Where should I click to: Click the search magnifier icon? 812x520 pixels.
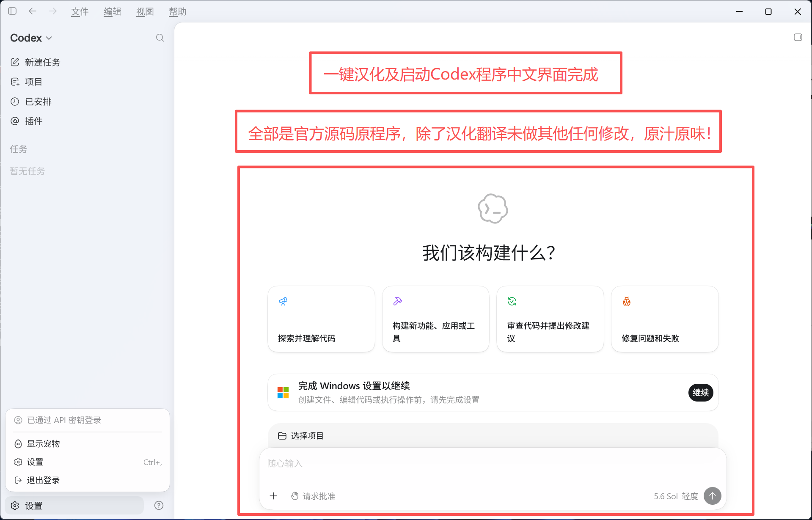pyautogui.click(x=160, y=38)
